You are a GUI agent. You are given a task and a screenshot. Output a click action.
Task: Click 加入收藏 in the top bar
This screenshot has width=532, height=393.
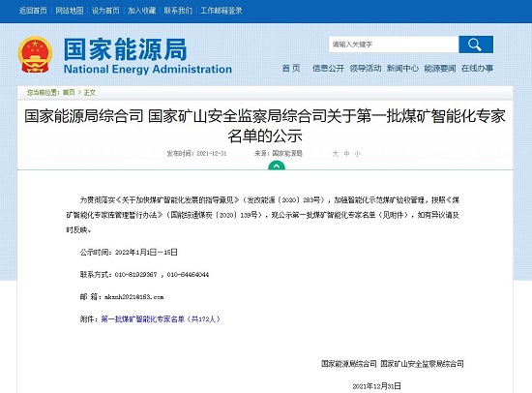tap(142, 11)
